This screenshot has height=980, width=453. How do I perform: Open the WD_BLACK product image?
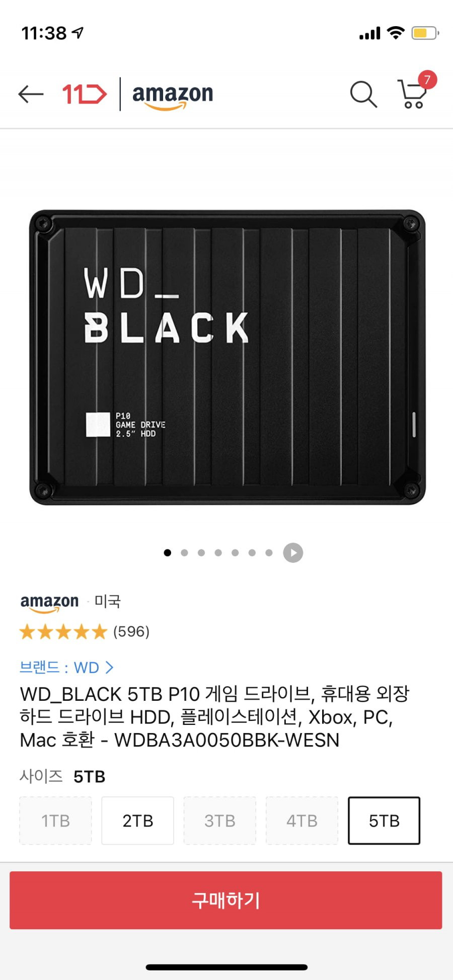click(x=227, y=357)
